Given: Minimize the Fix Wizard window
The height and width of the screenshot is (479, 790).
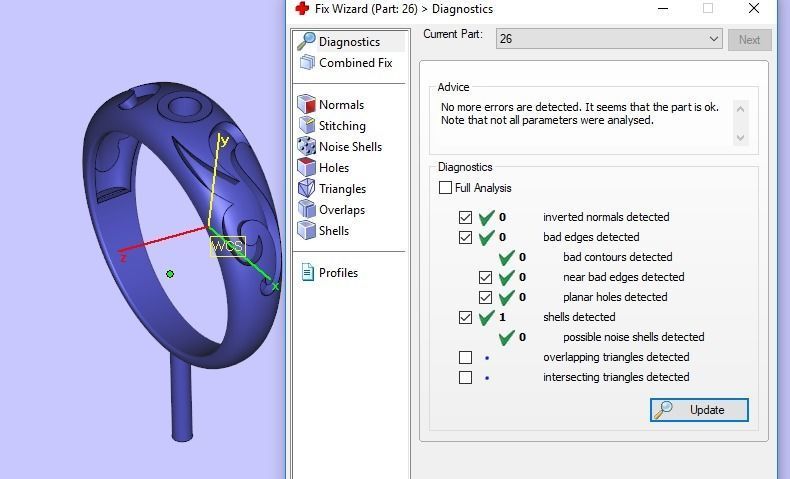Looking at the screenshot, I should [x=663, y=9].
